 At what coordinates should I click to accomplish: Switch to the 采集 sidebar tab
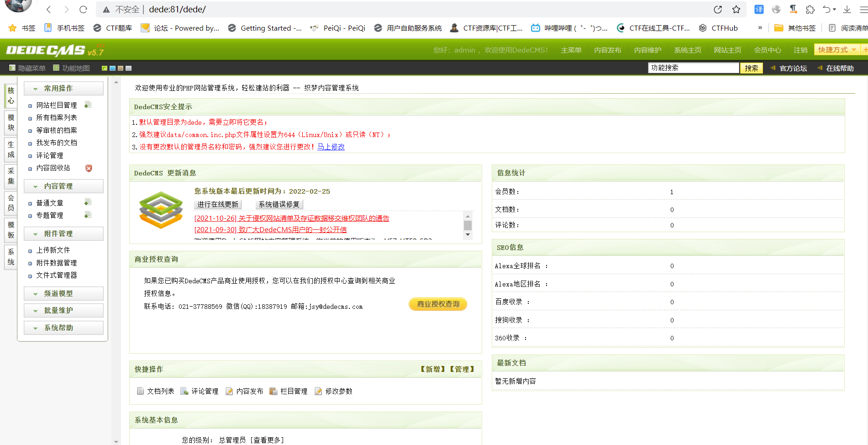tap(11, 176)
